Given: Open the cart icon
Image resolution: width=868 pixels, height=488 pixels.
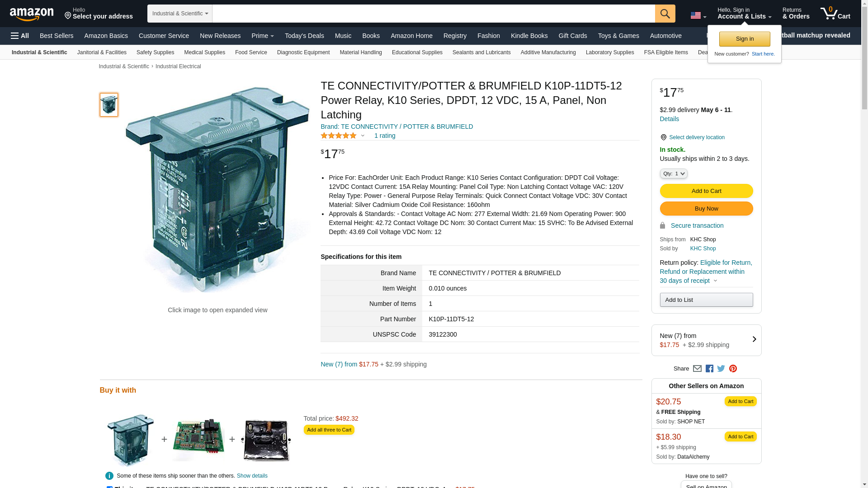Looking at the screenshot, I should [835, 14].
